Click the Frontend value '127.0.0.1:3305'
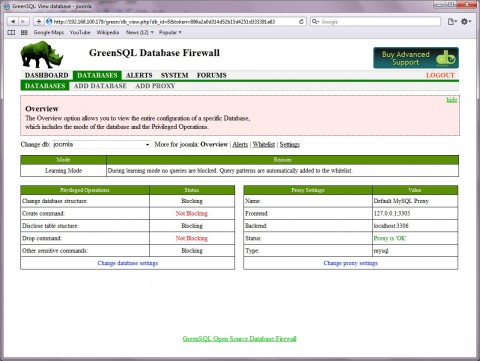This screenshot has height=361, width=480. (392, 213)
